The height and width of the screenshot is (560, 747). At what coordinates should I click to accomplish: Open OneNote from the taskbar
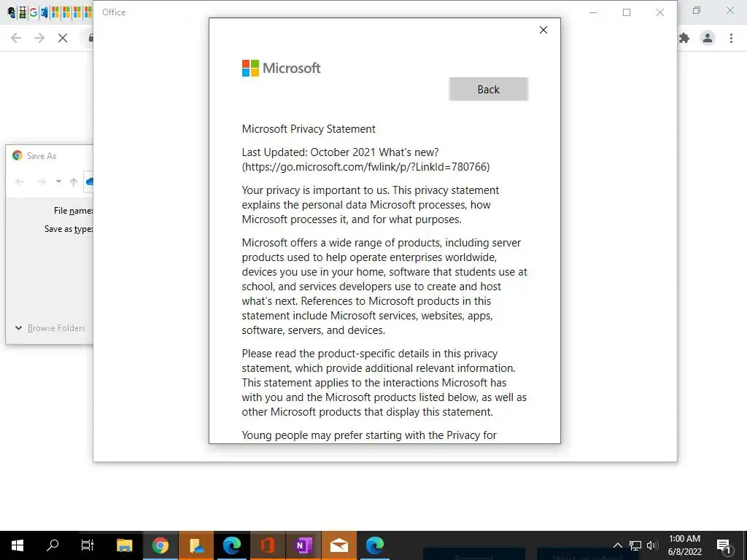coord(303,545)
